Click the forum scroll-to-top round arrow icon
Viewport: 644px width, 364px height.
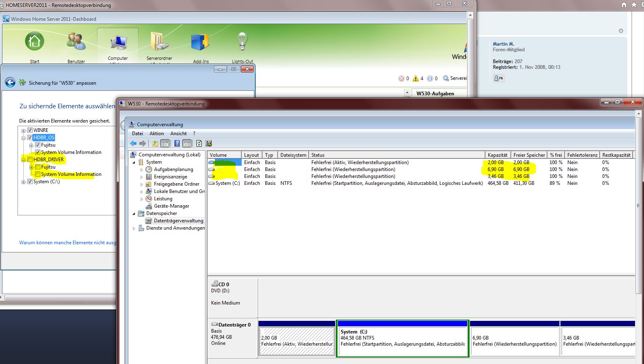pyautogui.click(x=621, y=31)
